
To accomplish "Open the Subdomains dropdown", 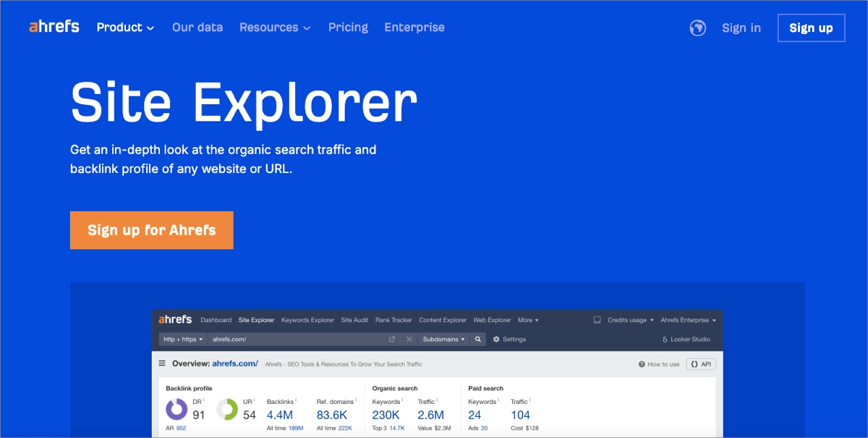I will pos(443,339).
